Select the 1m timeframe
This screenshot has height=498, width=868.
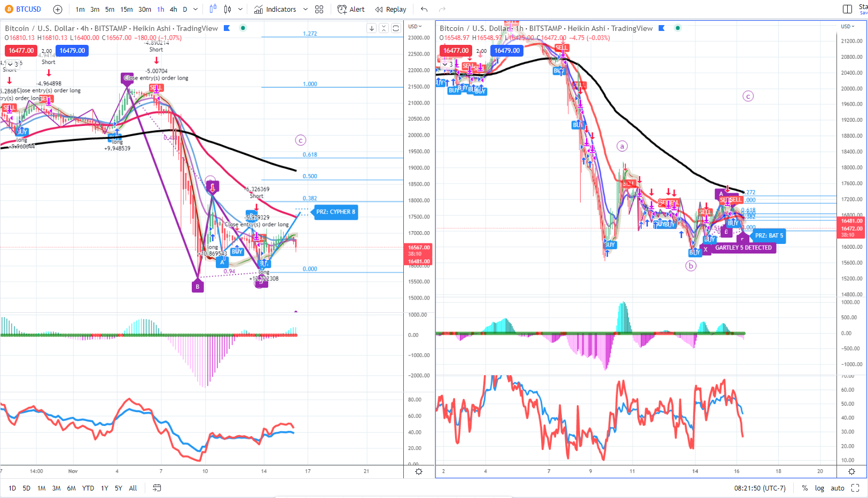click(80, 9)
